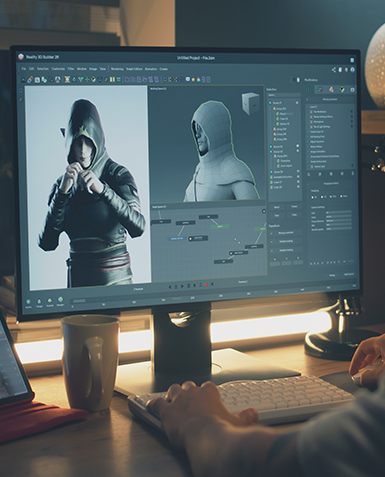Toggle visibility of the first Scene item
This screenshot has width=385, height=477.
click(x=297, y=103)
